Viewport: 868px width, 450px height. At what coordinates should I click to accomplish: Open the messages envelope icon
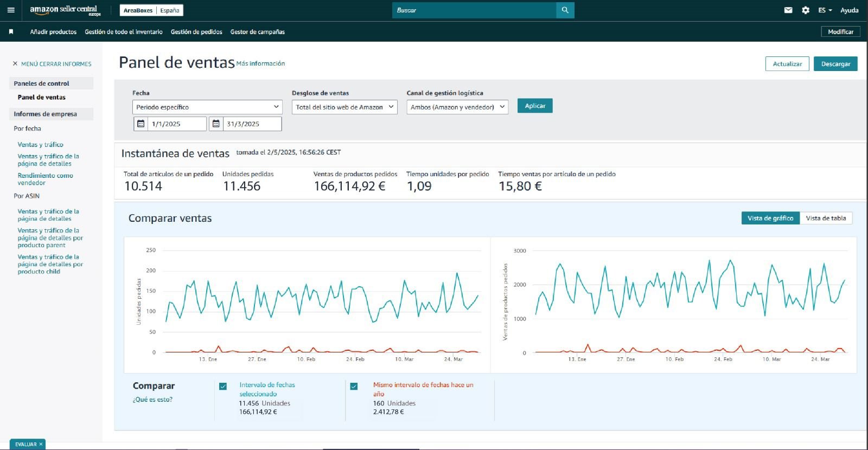tap(788, 10)
